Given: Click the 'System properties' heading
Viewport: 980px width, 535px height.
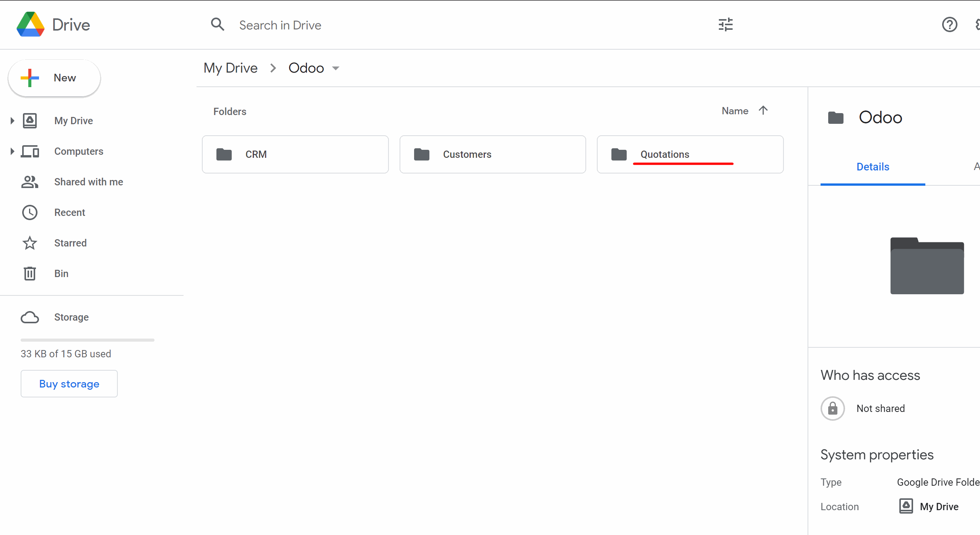Looking at the screenshot, I should [877, 455].
